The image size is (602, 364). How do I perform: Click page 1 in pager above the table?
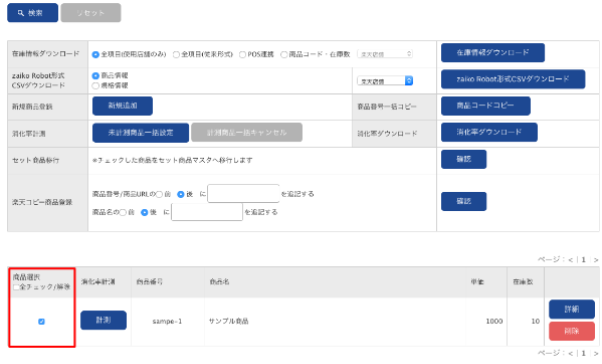point(584,260)
